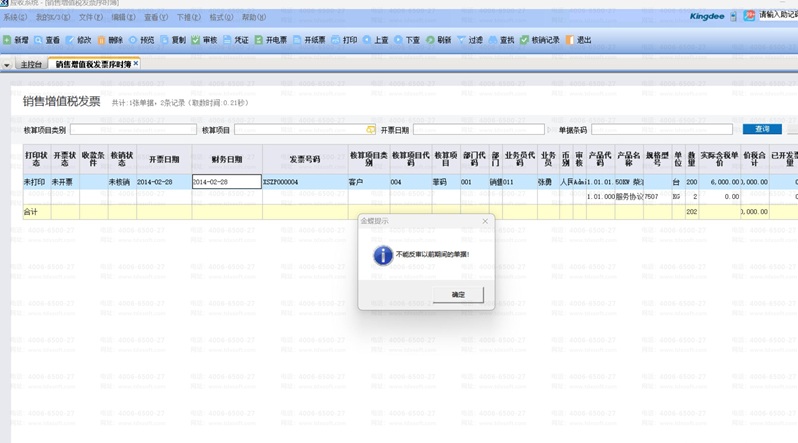The image size is (798, 443).
Task: Click the 刷新 (refresh) toolbar icon
Action: pos(430,40)
